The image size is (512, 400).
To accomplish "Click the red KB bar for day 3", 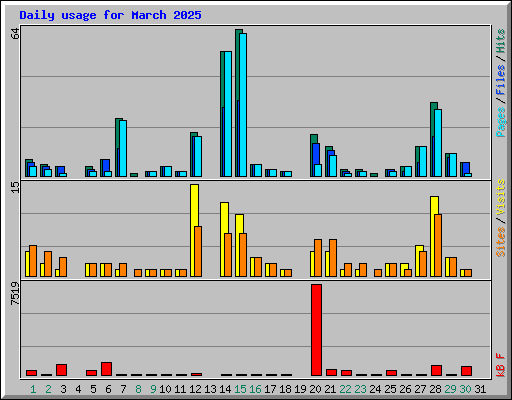I will point(61,370).
